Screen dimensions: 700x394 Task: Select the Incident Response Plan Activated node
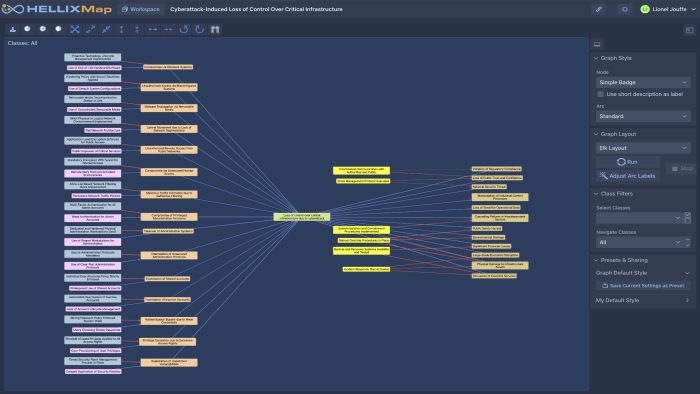click(x=366, y=269)
